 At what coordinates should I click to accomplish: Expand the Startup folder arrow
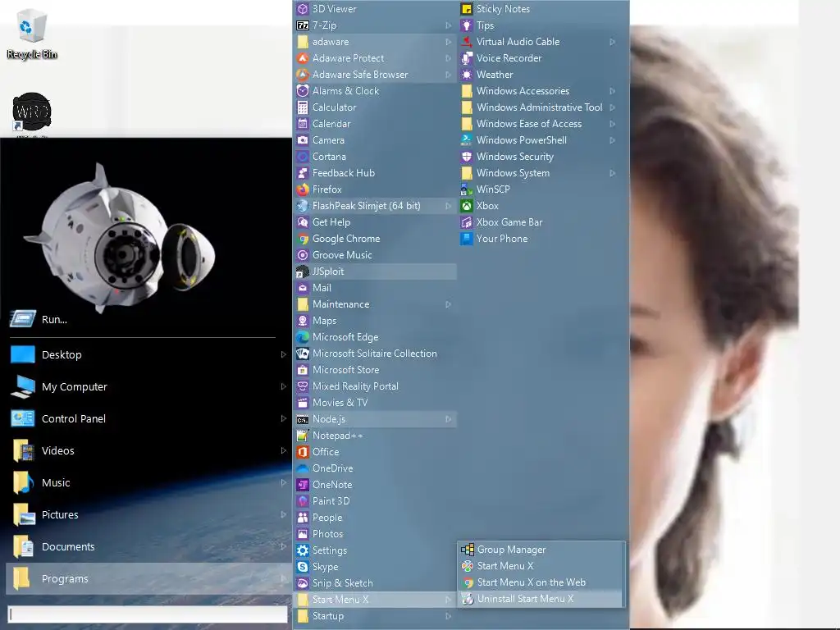[448, 616]
